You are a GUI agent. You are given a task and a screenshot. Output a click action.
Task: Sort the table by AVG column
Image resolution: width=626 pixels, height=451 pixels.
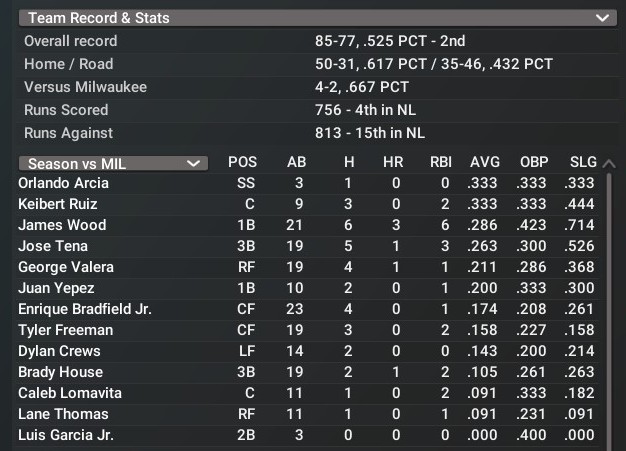click(485, 162)
